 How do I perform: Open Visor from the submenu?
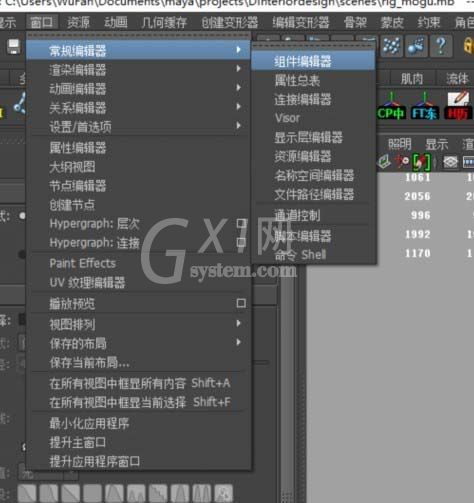(313, 118)
